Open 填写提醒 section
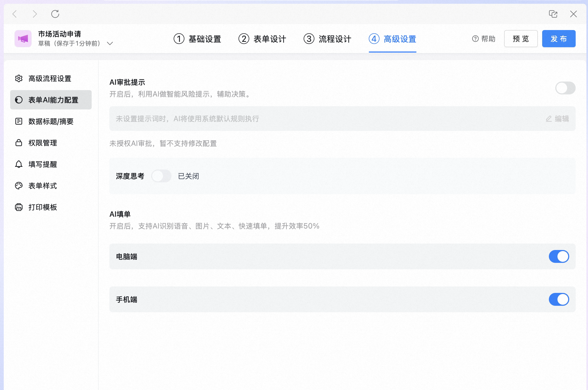 (x=51, y=164)
